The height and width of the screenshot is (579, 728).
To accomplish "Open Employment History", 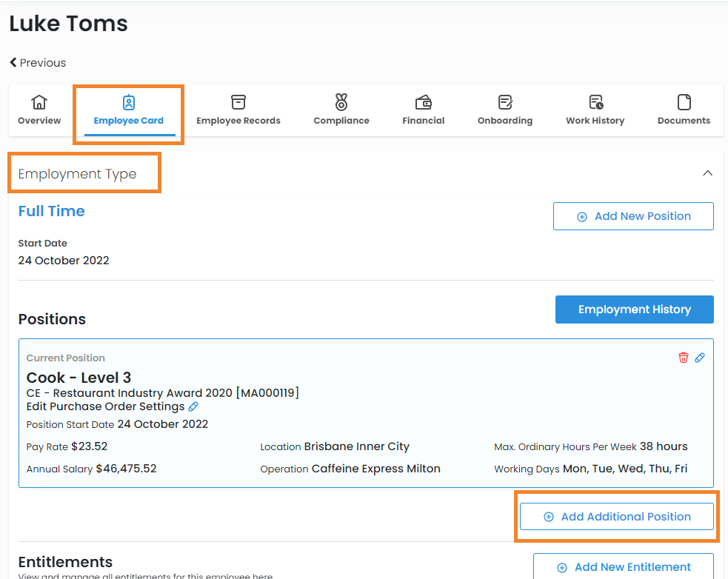I will pos(634,309).
